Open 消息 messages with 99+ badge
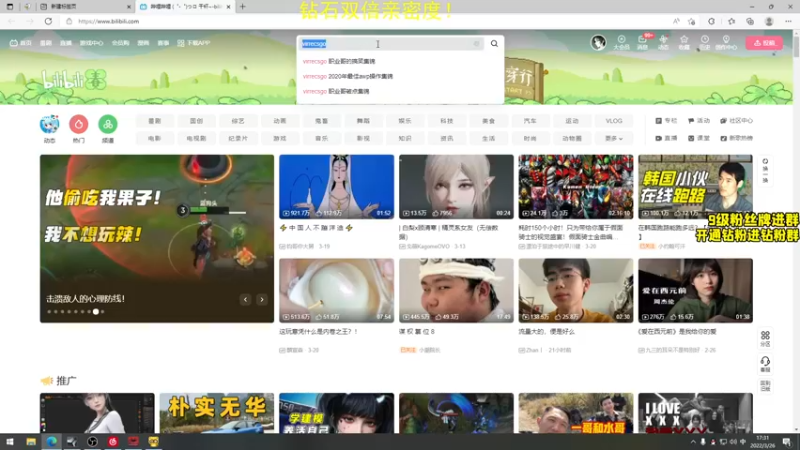This screenshot has width=800, height=450. point(642,42)
